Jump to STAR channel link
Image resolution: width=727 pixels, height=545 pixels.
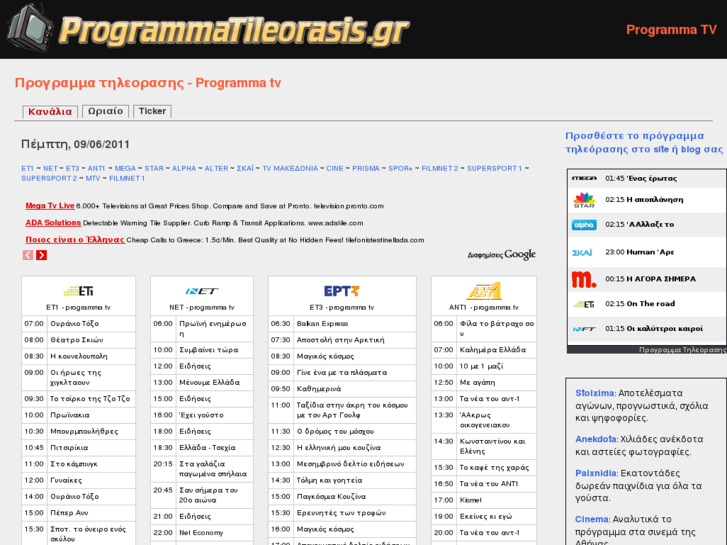(x=154, y=168)
